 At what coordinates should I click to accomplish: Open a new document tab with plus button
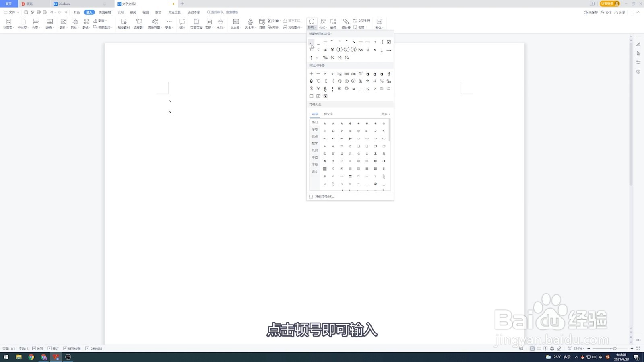pos(182,4)
